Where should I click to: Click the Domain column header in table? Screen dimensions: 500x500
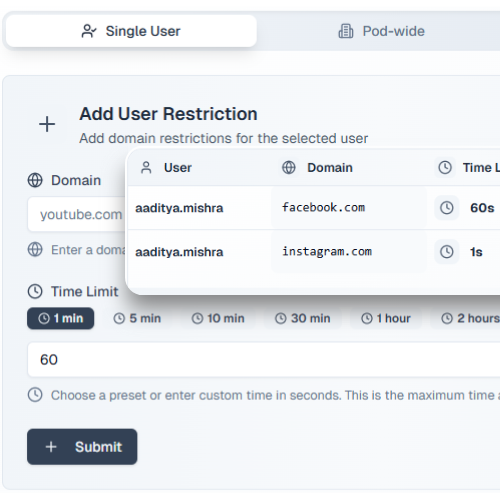(330, 168)
